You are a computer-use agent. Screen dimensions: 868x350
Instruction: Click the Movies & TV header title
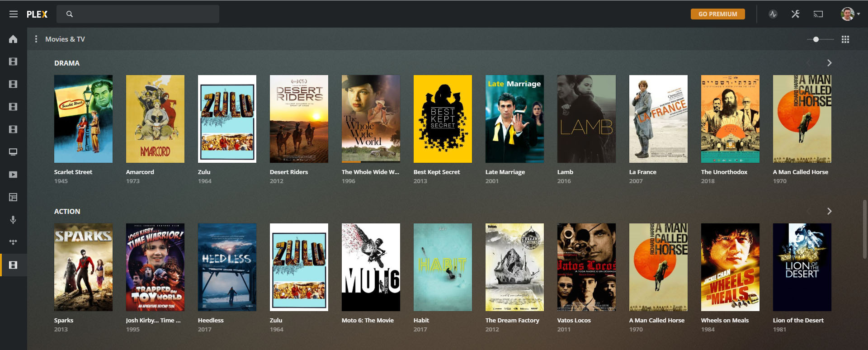tap(65, 39)
